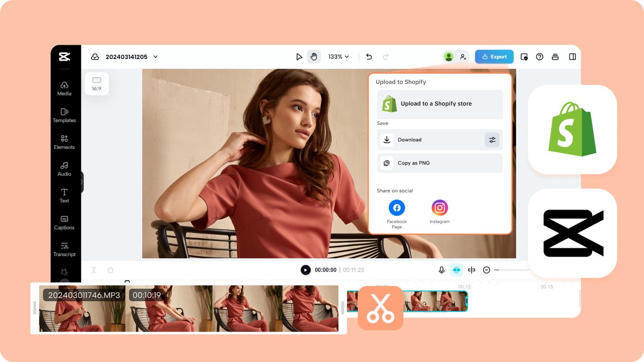Click the 00:15 mark on timeline ruler
The height and width of the screenshot is (362, 644).
point(547,286)
